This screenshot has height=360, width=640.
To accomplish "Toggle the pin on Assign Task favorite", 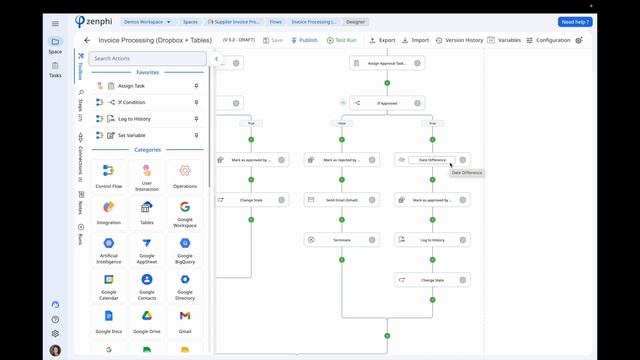I will (x=196, y=86).
